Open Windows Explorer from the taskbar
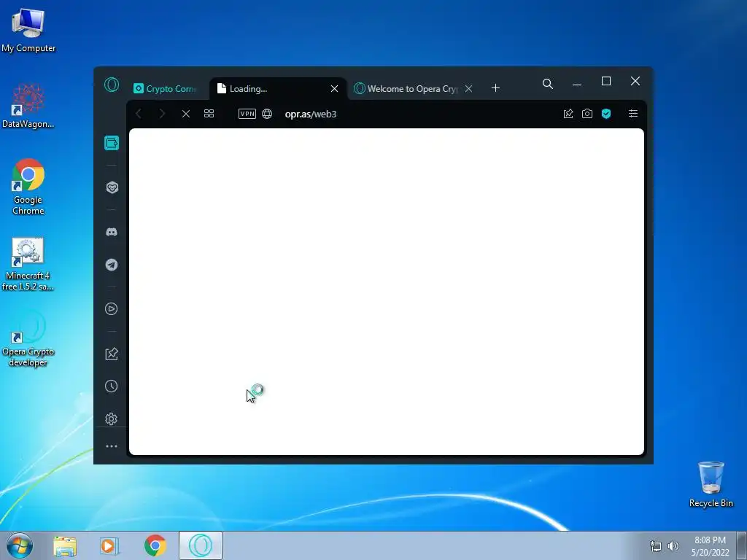The height and width of the screenshot is (560, 747). click(65, 545)
